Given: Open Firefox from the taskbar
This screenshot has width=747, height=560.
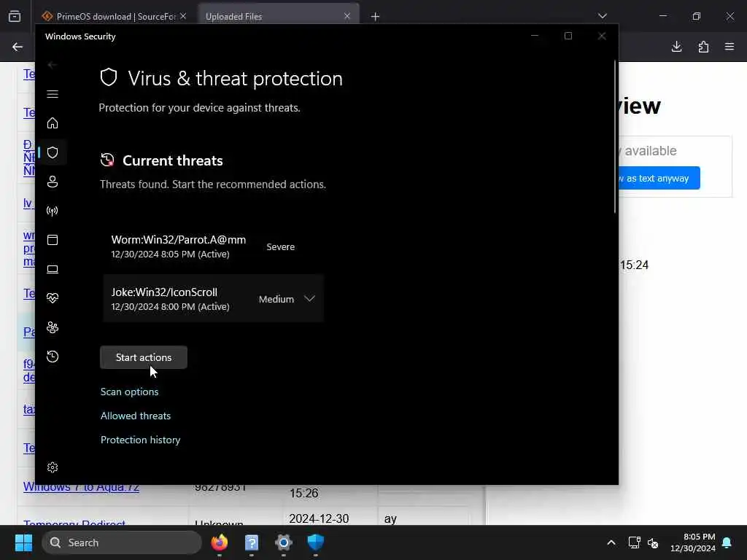Looking at the screenshot, I should pos(220,542).
